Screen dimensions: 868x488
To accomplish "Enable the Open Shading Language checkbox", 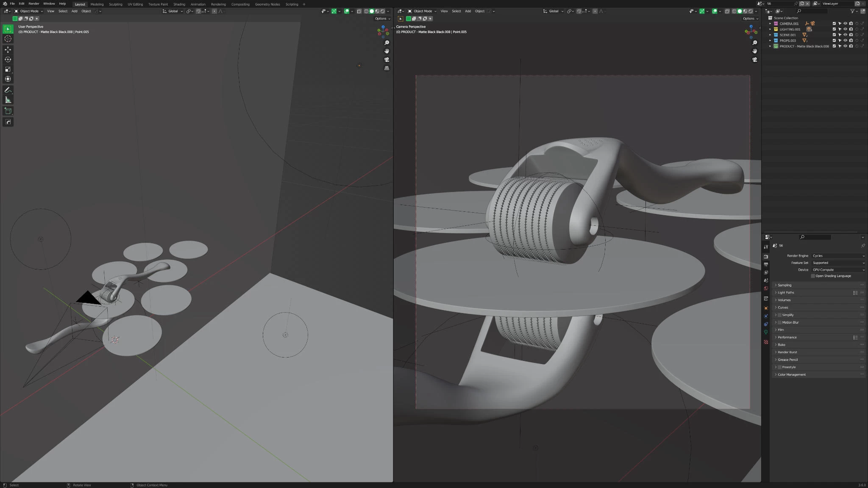I will tap(813, 276).
